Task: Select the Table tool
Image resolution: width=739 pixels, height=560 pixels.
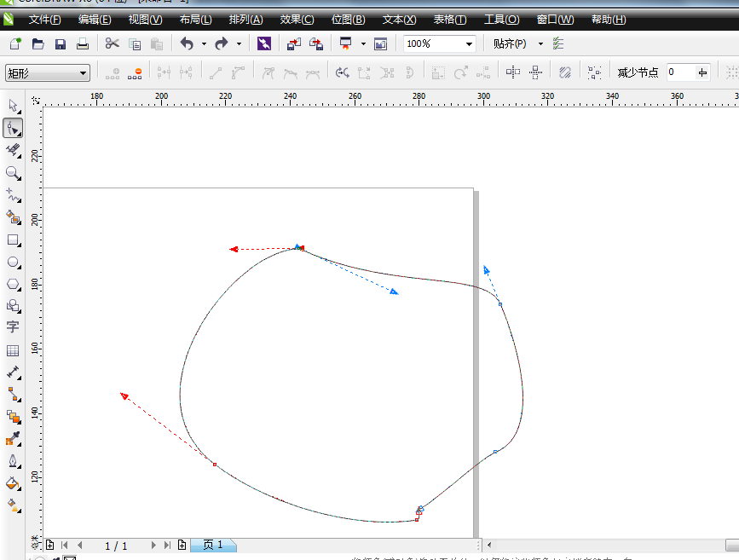Action: point(13,350)
